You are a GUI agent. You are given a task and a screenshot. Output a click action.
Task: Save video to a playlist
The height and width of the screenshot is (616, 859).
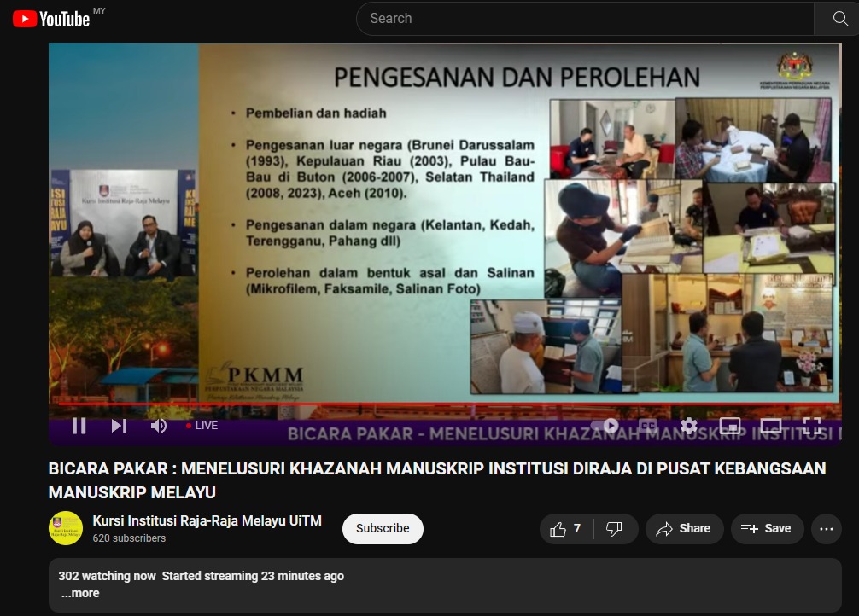point(766,529)
